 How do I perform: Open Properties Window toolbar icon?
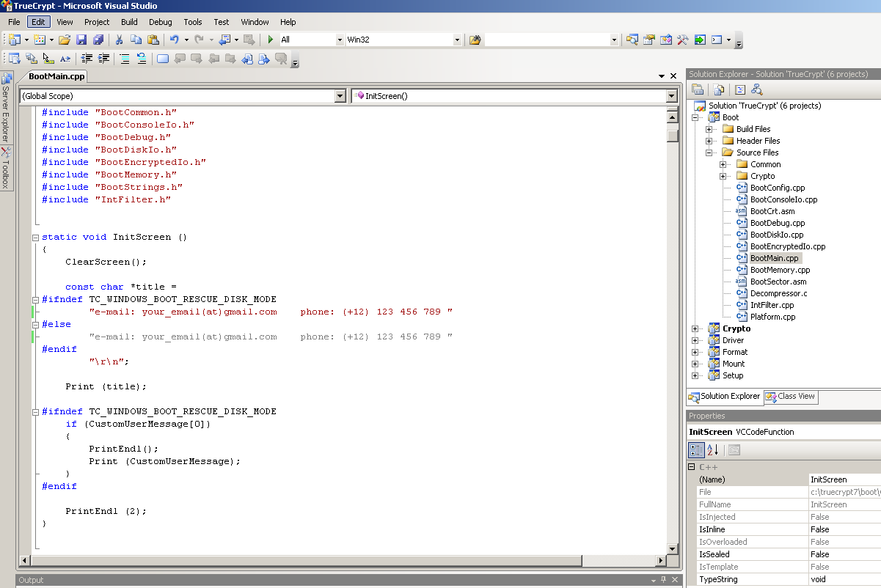649,40
